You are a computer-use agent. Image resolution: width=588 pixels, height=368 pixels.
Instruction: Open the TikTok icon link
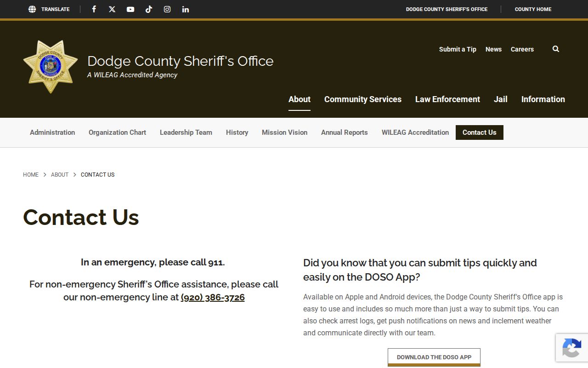pos(149,9)
